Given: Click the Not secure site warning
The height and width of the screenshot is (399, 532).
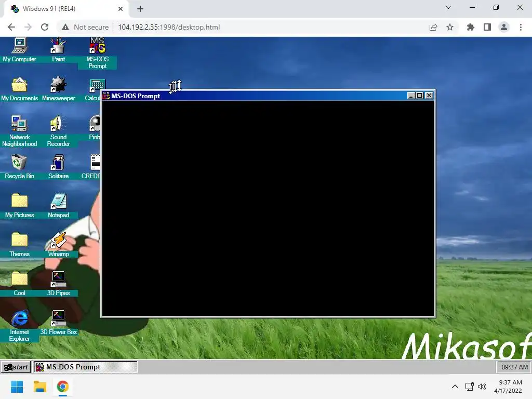Looking at the screenshot, I should [x=86, y=27].
